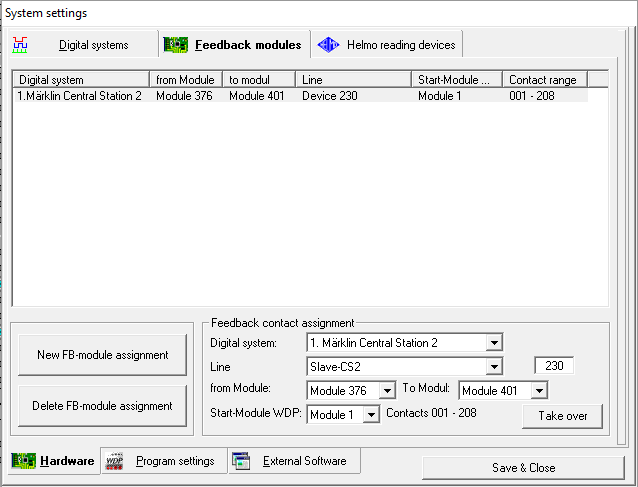Click the Device 230 cell in list
Viewport: 638px width, 487px height.
point(330,96)
